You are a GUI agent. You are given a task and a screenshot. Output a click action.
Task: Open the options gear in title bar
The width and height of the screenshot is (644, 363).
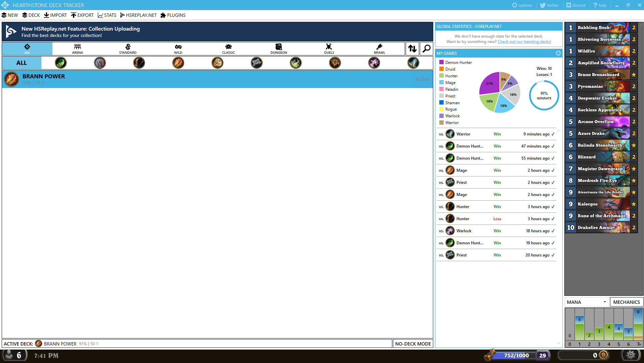click(522, 5)
